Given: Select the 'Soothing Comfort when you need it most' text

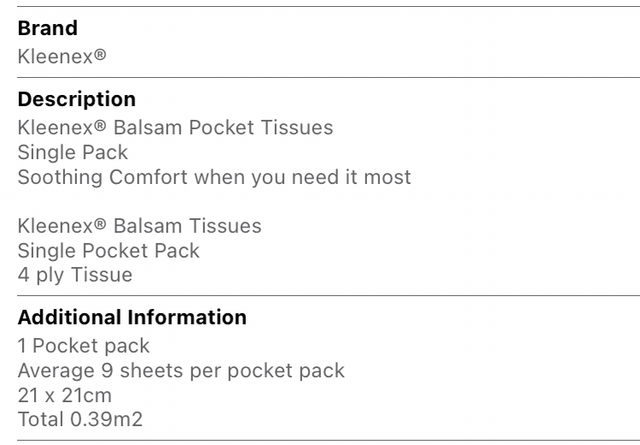Looking at the screenshot, I should tap(214, 178).
